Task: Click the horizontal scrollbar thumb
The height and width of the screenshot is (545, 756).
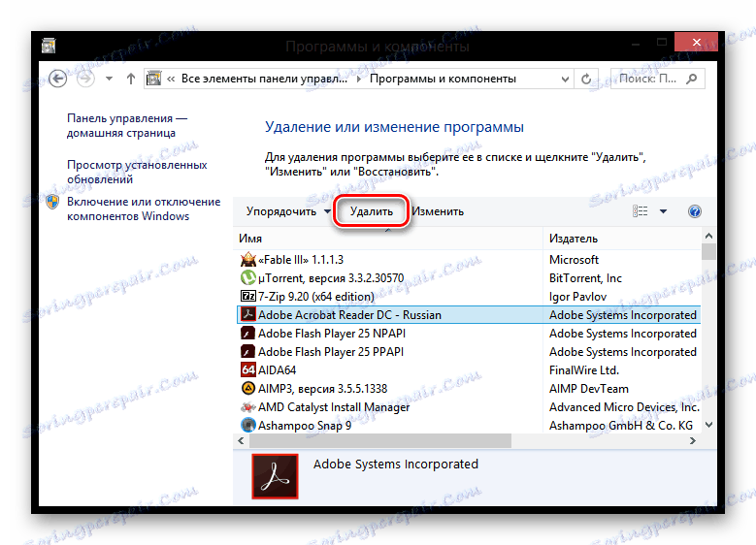Action: tap(379, 440)
